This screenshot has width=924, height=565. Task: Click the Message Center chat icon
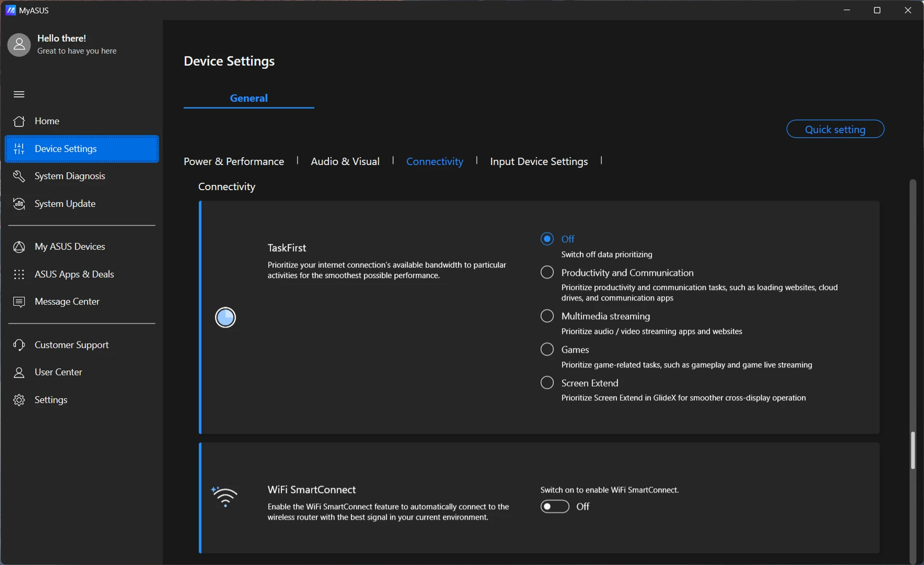tap(19, 302)
